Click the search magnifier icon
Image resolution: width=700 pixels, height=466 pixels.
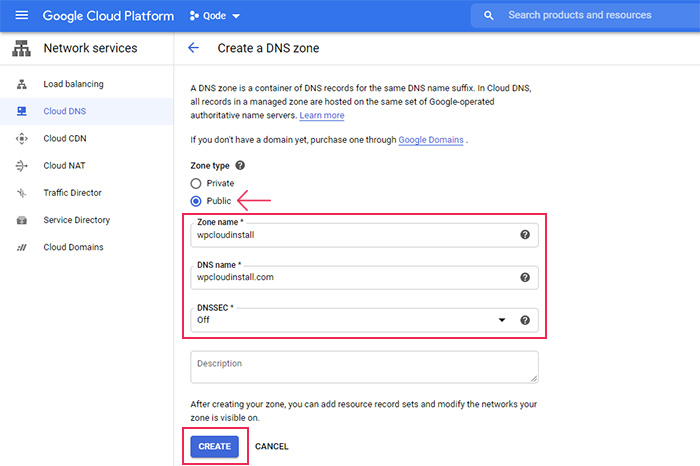(489, 16)
